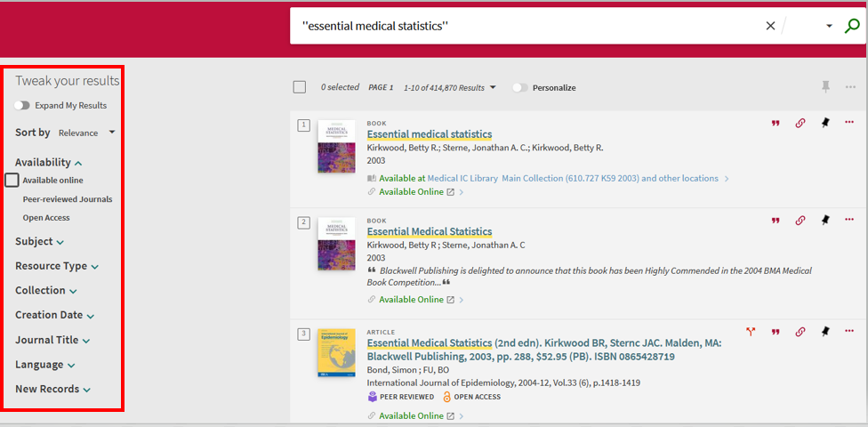Image resolution: width=868 pixels, height=427 pixels.
Task: Open the pinned favorites icon above results
Action: click(x=826, y=87)
